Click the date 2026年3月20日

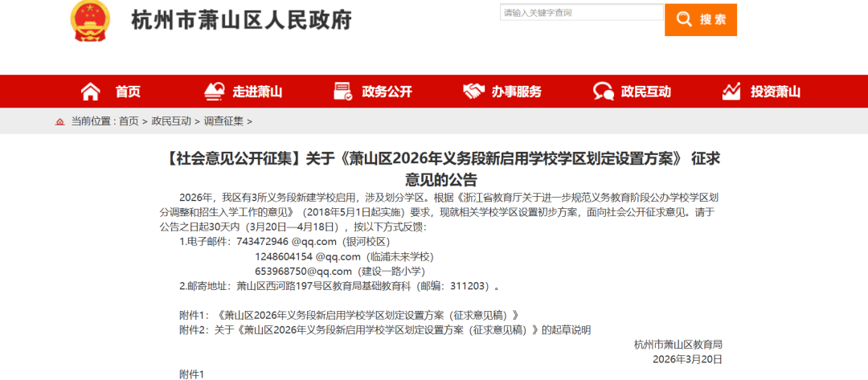tap(687, 360)
